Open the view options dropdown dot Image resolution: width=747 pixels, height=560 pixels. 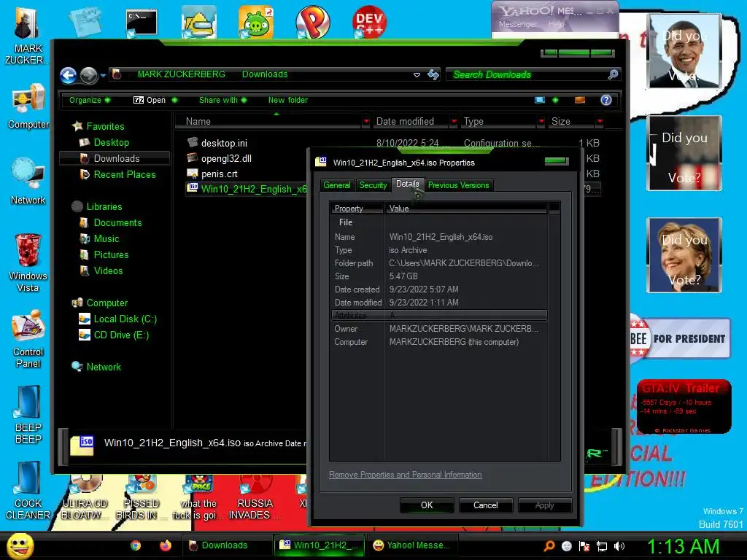pos(555,100)
